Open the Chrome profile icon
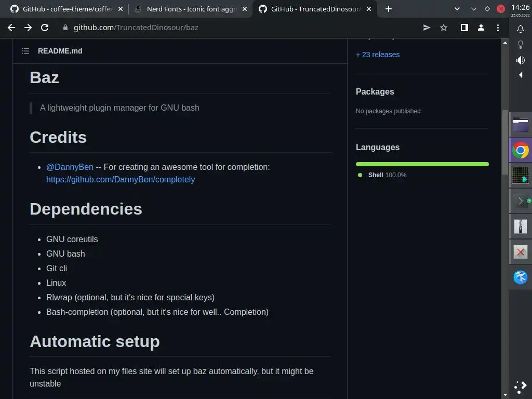 pyautogui.click(x=481, y=28)
